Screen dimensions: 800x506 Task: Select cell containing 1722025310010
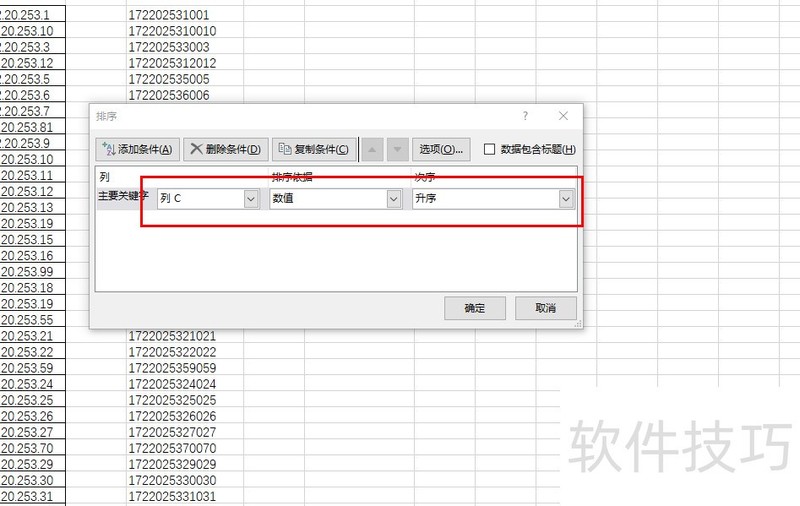point(185,31)
